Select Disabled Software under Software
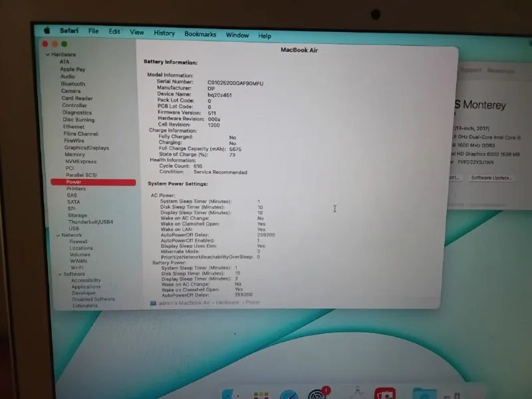Viewport: 532px width, 399px height. (93, 299)
